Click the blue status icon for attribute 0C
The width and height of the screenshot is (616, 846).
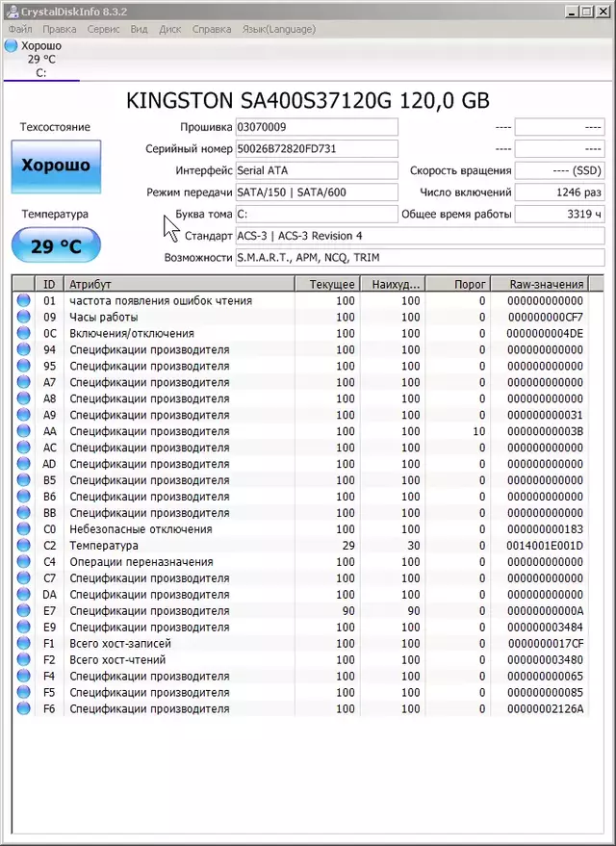pos(23,333)
